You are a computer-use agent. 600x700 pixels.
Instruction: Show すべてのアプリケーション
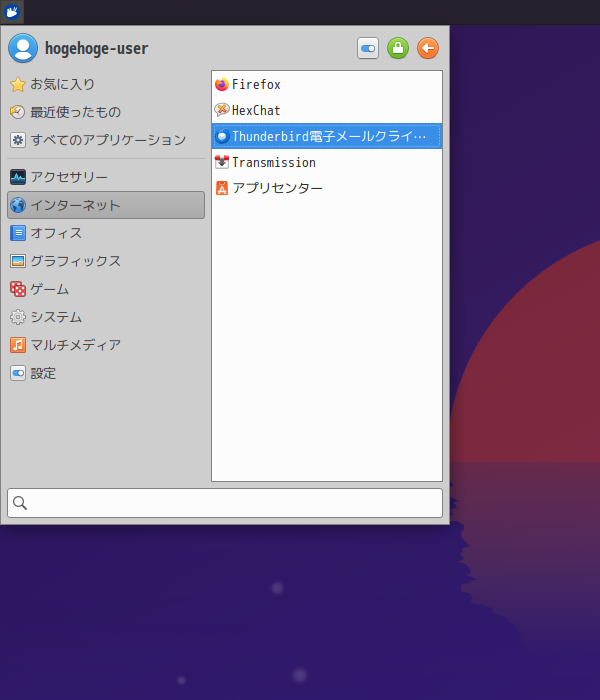[x=106, y=140]
